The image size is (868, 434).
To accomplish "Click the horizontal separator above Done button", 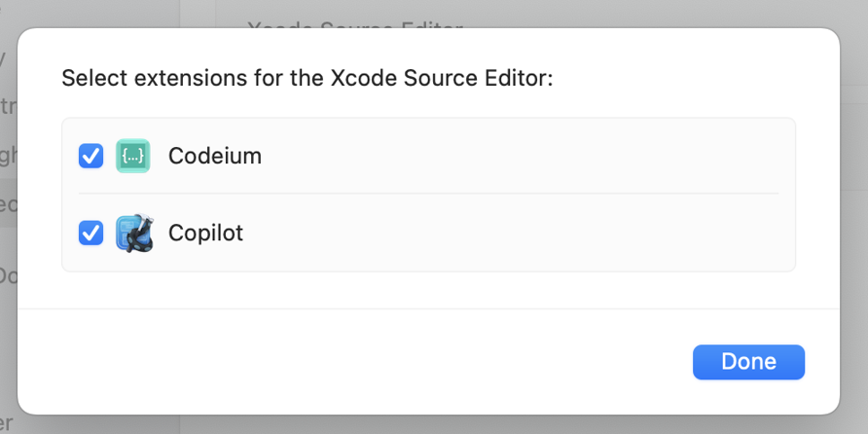I will pos(428,309).
